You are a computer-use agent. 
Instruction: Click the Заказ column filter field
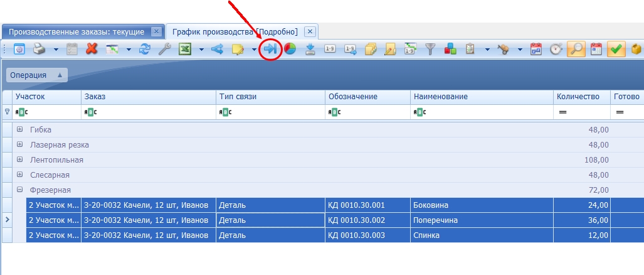[148, 112]
